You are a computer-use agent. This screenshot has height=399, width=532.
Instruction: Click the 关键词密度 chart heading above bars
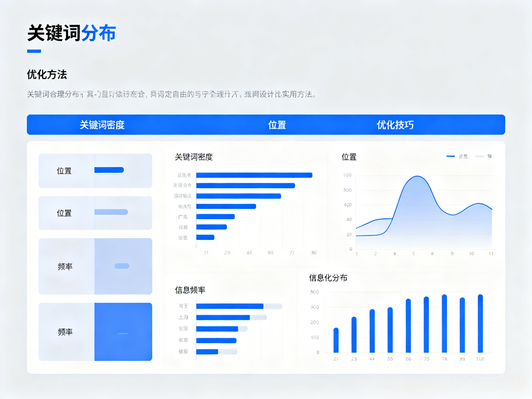pyautogui.click(x=194, y=157)
